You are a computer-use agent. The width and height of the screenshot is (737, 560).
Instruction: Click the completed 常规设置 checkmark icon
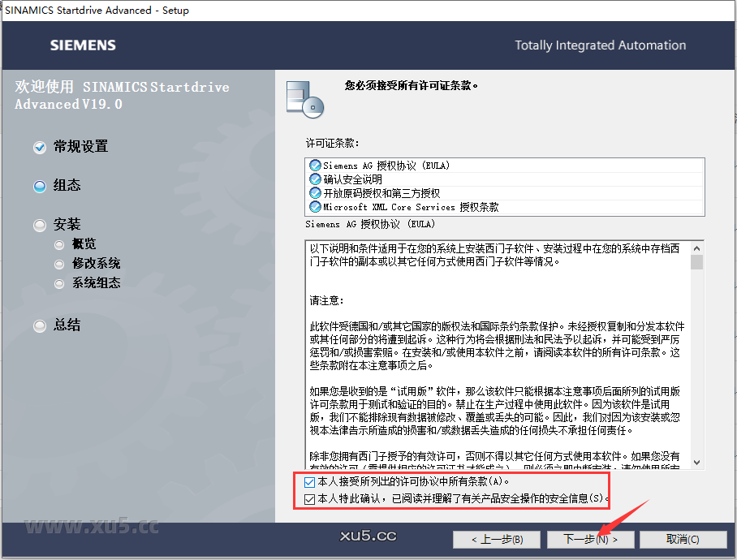(39, 147)
